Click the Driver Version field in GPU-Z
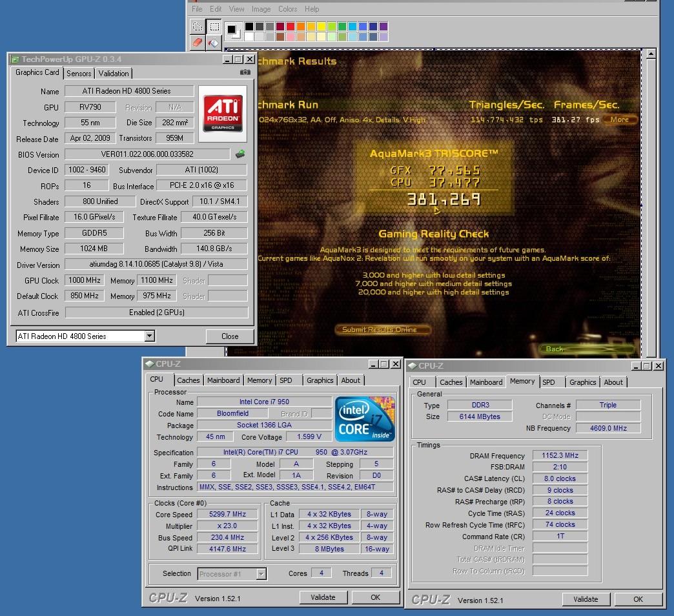 tap(156, 264)
